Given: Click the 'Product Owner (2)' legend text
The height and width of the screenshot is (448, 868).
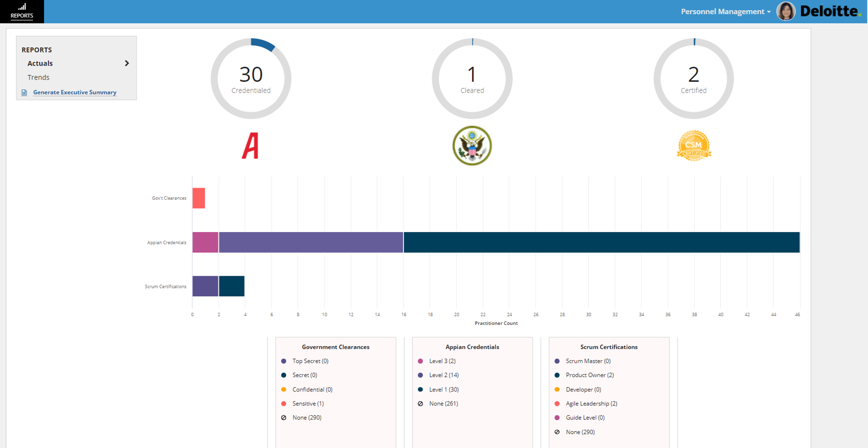Looking at the screenshot, I should (590, 375).
